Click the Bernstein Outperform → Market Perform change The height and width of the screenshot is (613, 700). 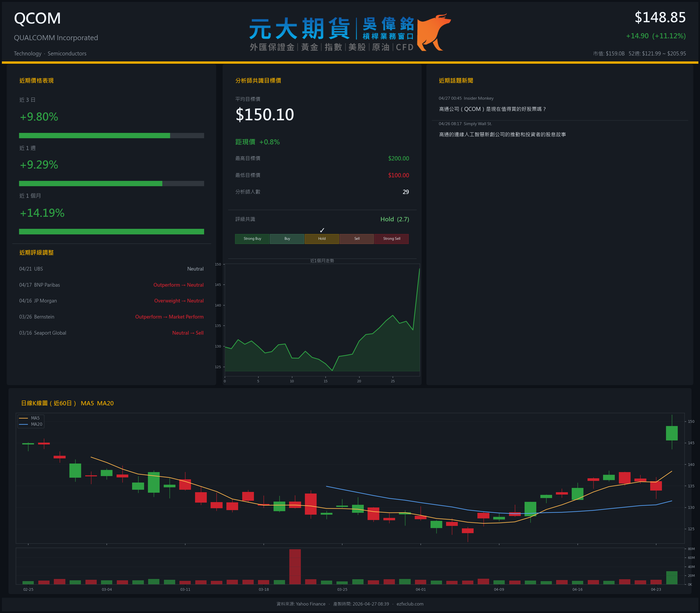(169, 317)
